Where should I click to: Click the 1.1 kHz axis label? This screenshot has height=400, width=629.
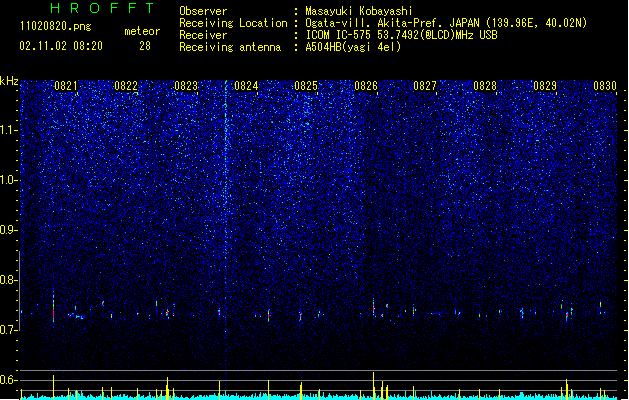9,130
